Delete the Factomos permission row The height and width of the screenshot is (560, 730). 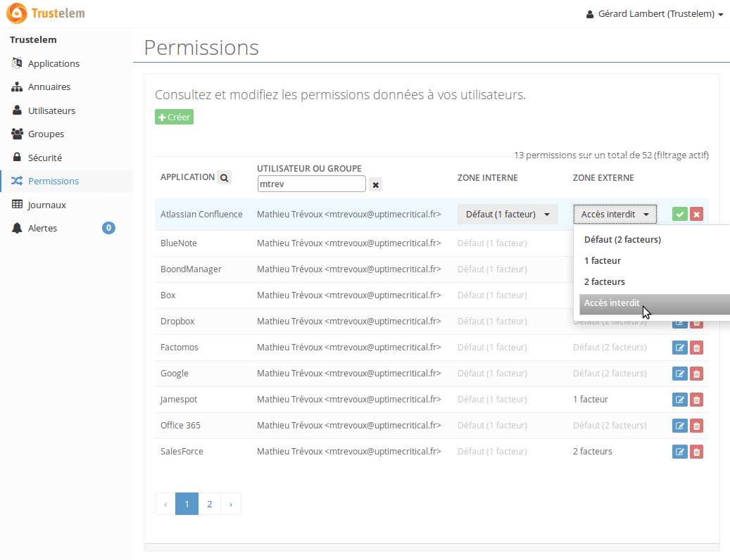click(x=696, y=348)
